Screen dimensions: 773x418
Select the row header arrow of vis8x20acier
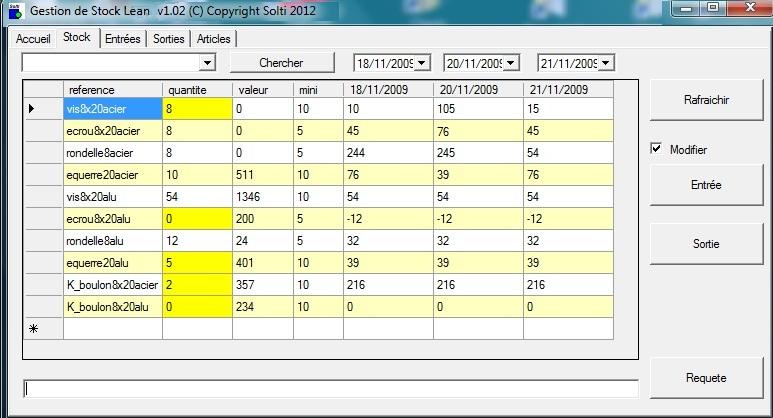(x=43, y=108)
